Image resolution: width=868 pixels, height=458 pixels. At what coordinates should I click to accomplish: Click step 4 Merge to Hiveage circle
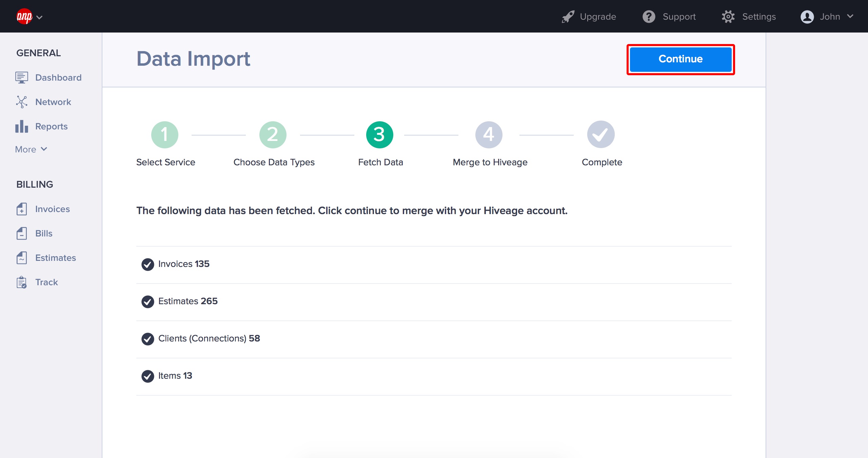point(489,135)
